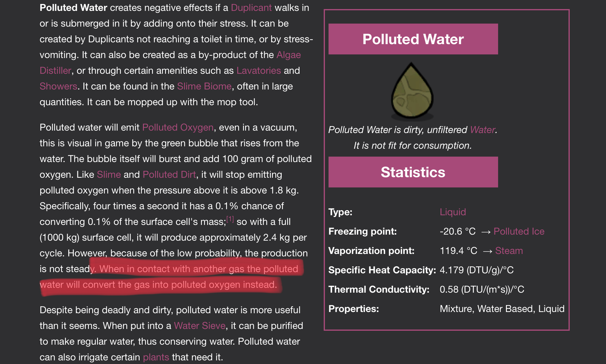Open the Duplicant link

251,8
